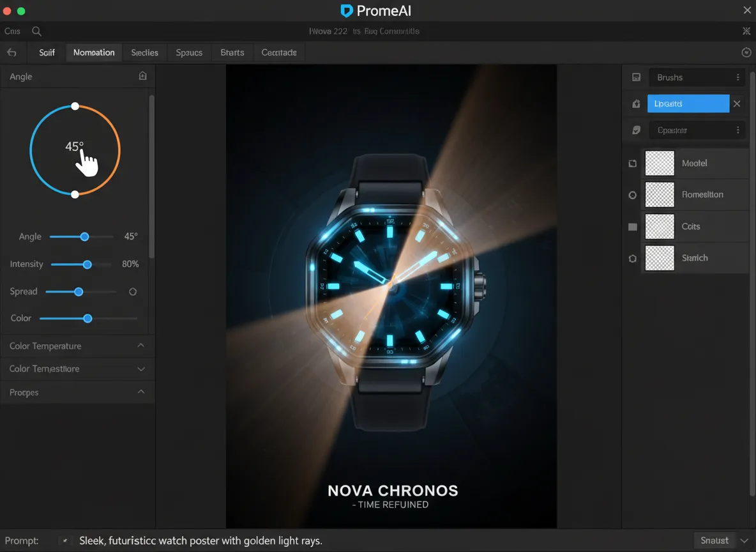Viewport: 756px width, 552px height.
Task: Clear the blue Upaald field with X
Action: (737, 103)
